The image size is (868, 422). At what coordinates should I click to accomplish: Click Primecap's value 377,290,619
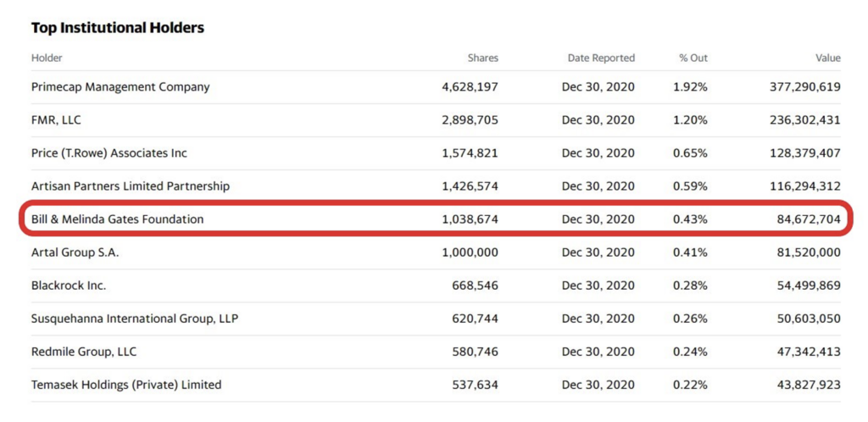pos(795,87)
